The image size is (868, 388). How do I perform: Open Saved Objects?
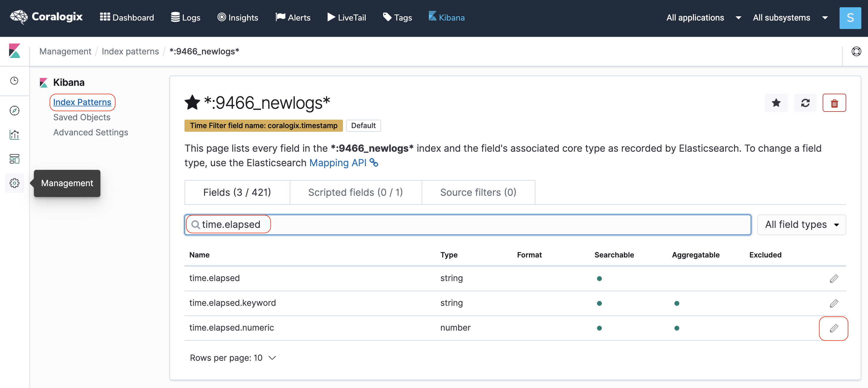pyautogui.click(x=82, y=117)
